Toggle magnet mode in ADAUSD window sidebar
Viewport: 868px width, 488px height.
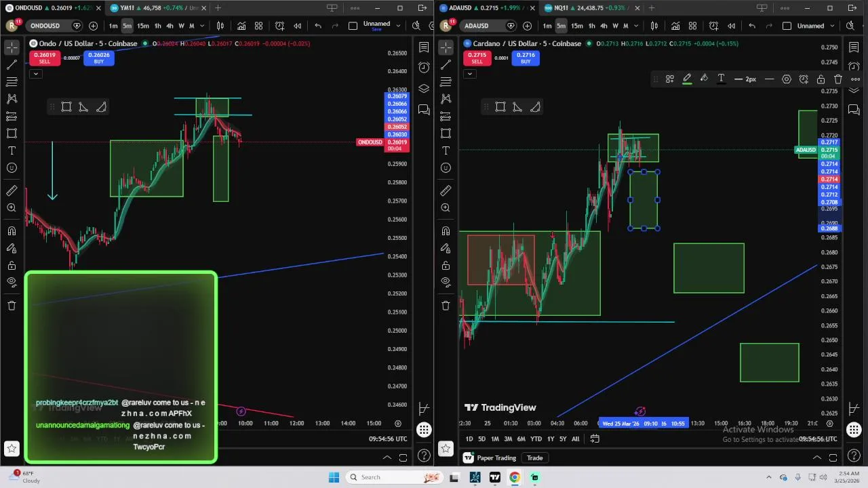(x=446, y=231)
